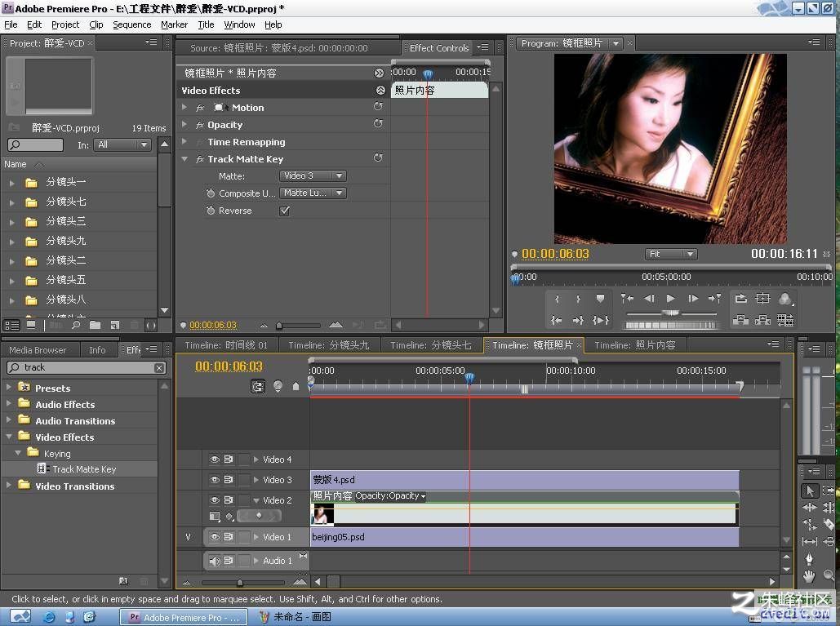
Task: Expand the Presets folder
Action: coord(8,387)
